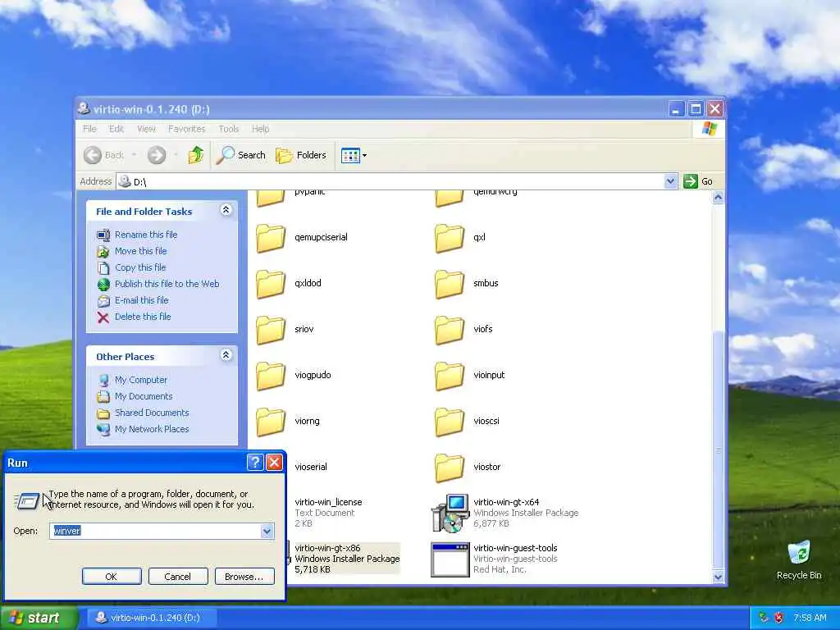Select the viostor folder icon
This screenshot has width=840, height=630.
pyautogui.click(x=449, y=468)
